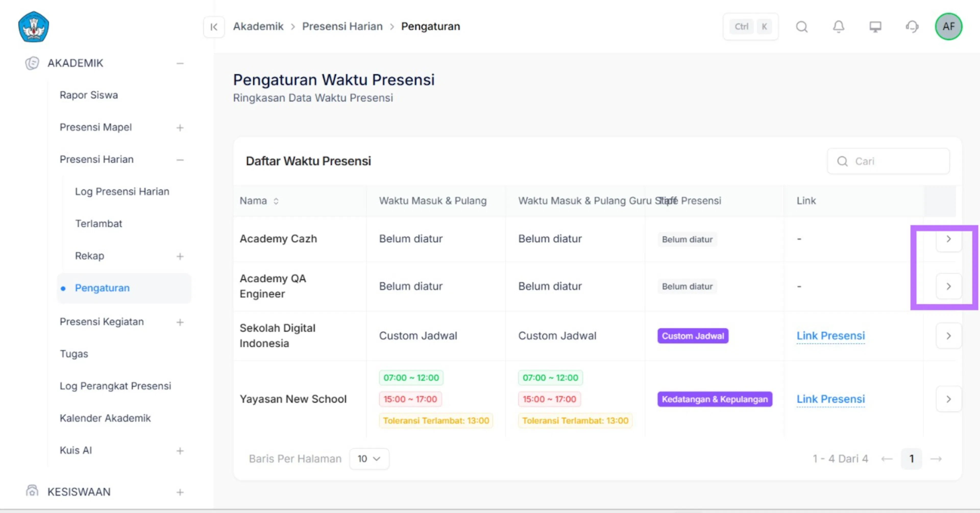Collapse the sidebar with the arrow icon
The height and width of the screenshot is (513, 980).
214,27
